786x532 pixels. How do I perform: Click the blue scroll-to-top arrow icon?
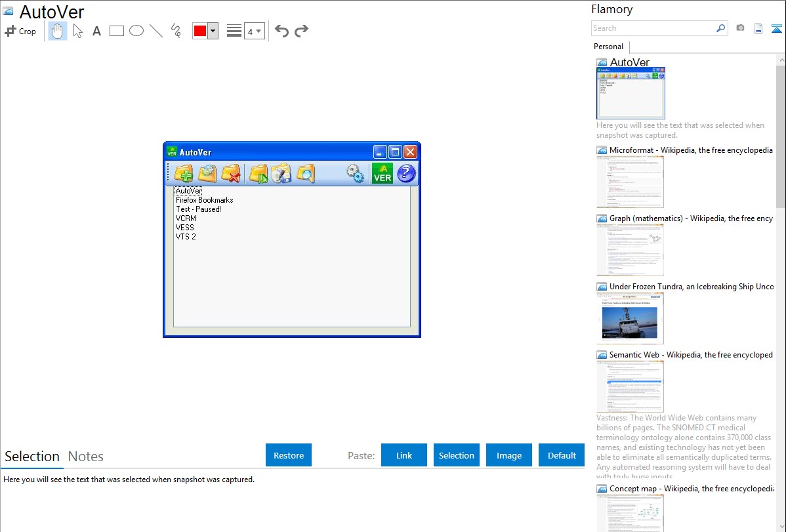coord(776,28)
